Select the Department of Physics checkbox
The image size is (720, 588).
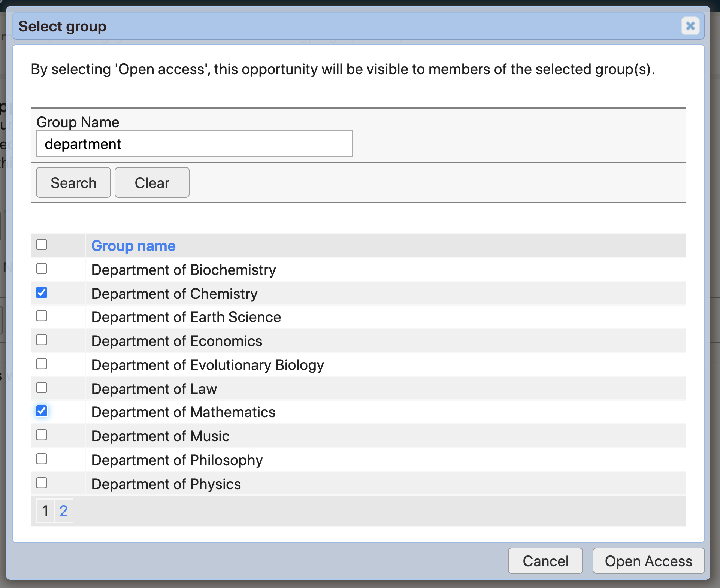(x=42, y=483)
